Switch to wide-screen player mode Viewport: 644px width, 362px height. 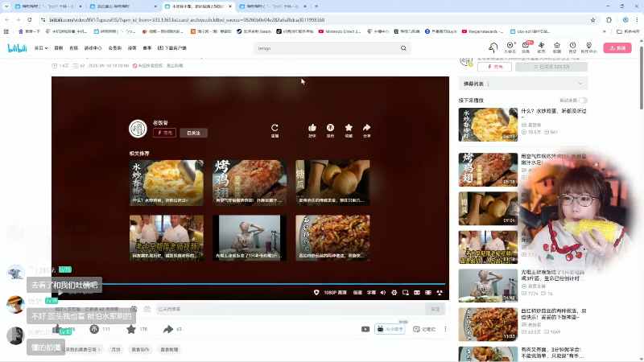(x=417, y=293)
